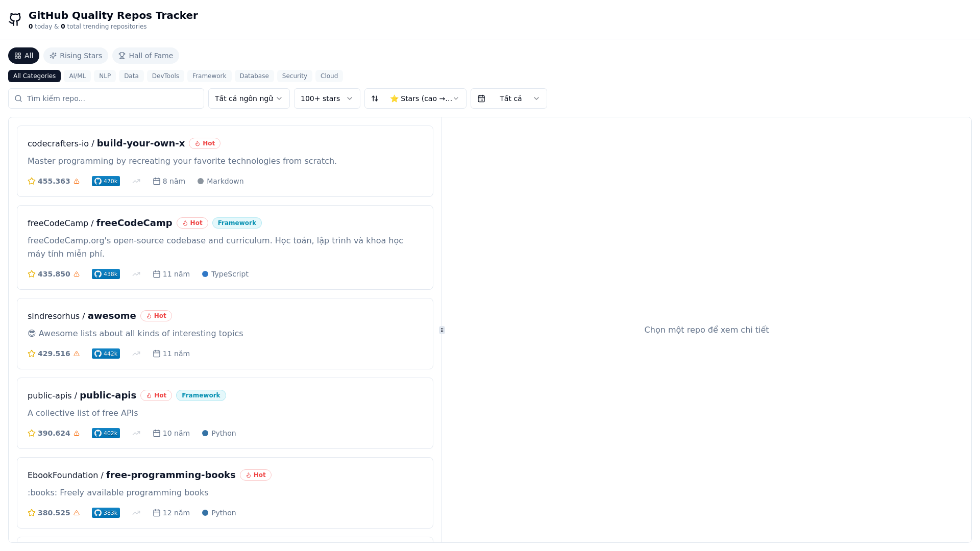Viewport: 980px width, 551px height.
Task: Click the calendar icon in Tất cả date filter
Action: coord(481,98)
